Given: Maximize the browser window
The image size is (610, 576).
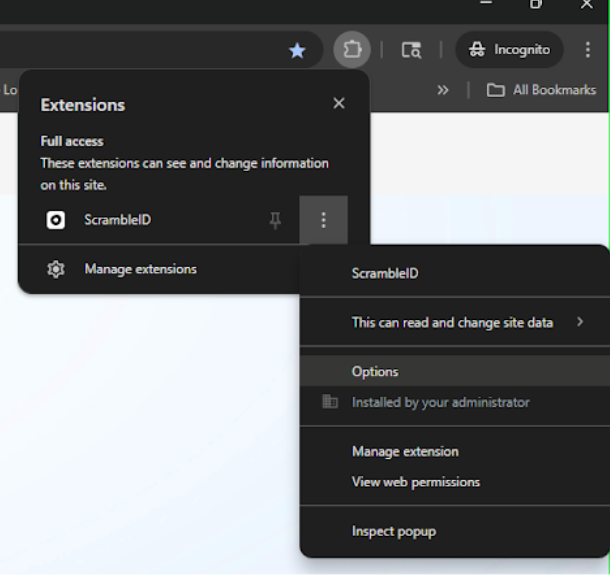Looking at the screenshot, I should [x=536, y=4].
